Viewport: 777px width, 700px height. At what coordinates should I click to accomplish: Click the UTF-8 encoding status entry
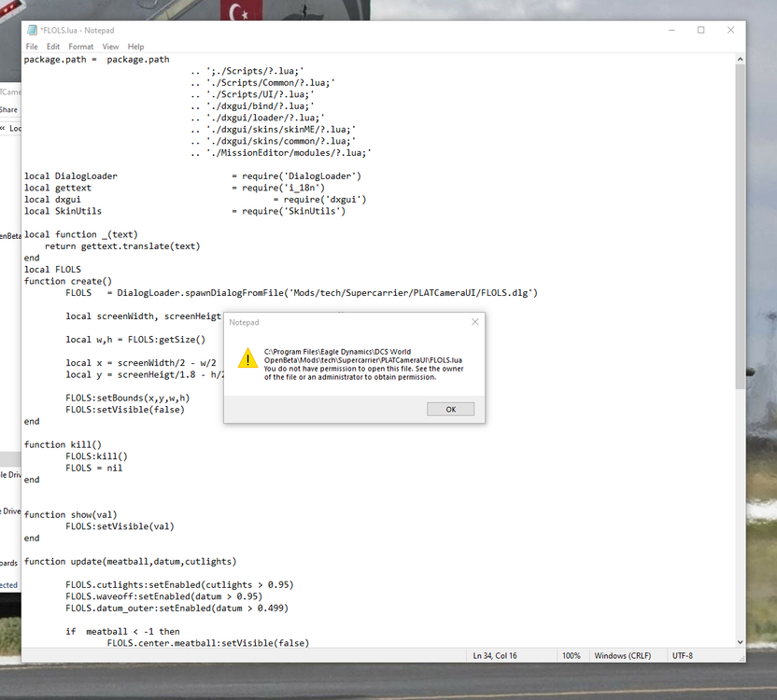coord(683,655)
